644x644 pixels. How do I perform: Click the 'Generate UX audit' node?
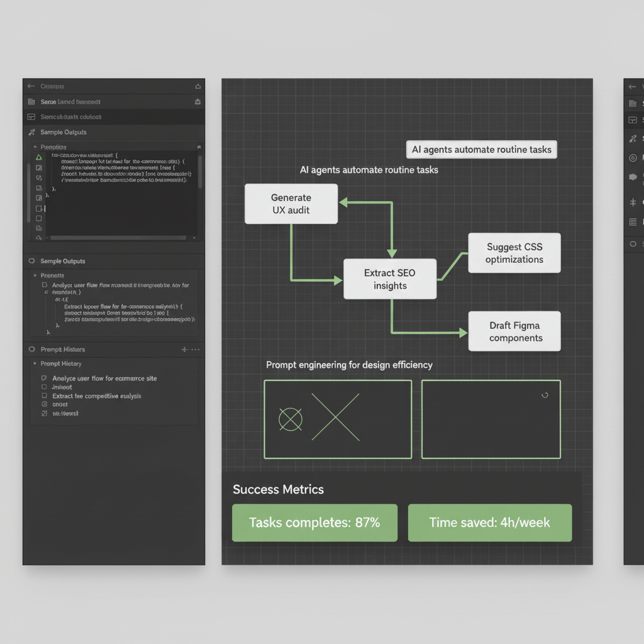(x=291, y=203)
